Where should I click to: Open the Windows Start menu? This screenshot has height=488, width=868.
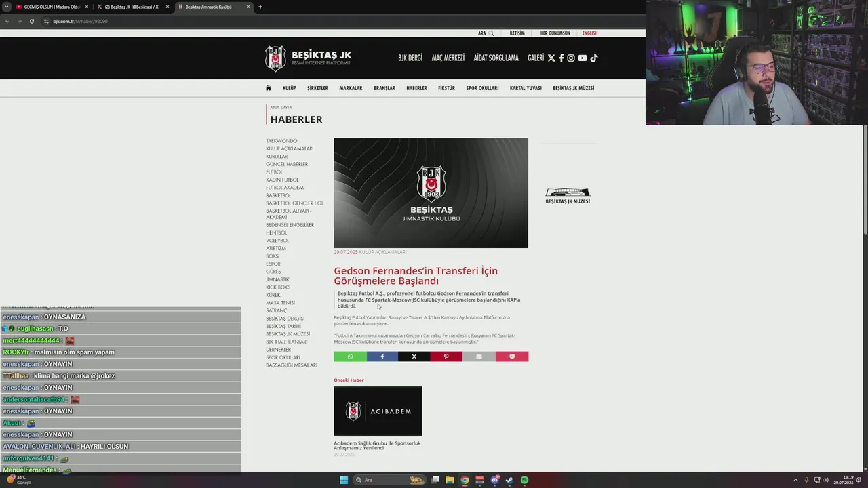click(344, 480)
